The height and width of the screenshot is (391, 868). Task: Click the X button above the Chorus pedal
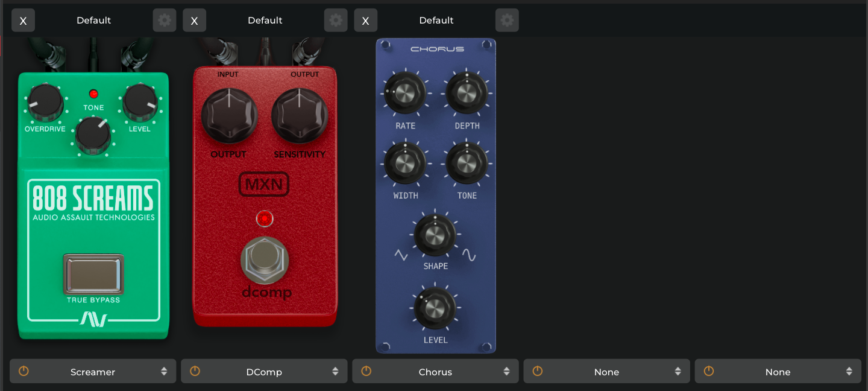(365, 21)
